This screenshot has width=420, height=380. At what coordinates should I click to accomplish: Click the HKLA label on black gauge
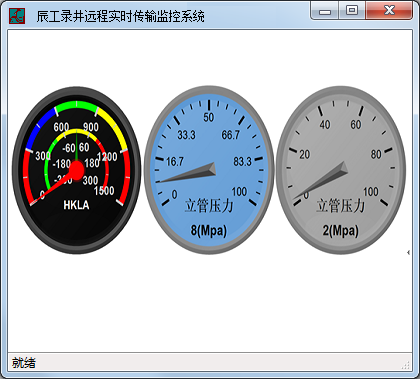coord(76,205)
